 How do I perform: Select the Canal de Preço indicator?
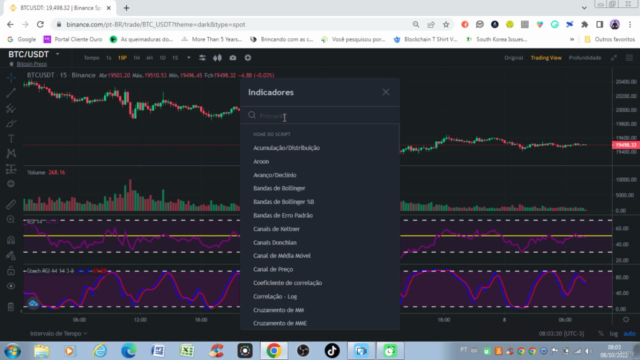273,269
